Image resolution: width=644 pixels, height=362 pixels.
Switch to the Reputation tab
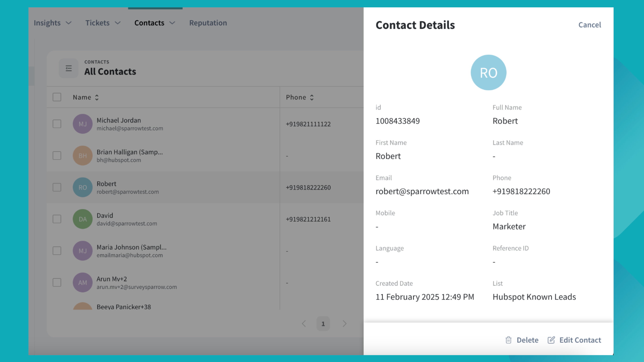tap(208, 23)
